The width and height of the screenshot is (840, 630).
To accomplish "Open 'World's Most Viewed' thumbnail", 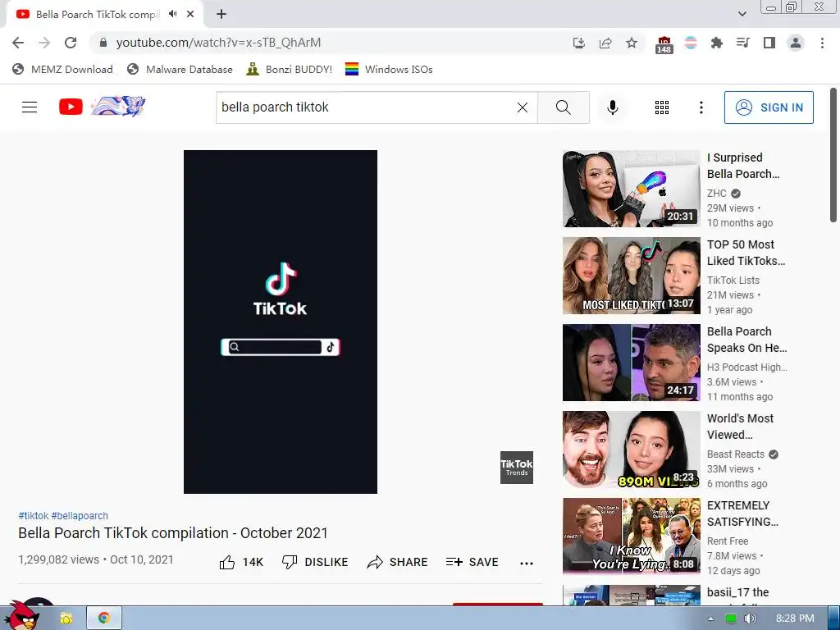I will coord(631,450).
